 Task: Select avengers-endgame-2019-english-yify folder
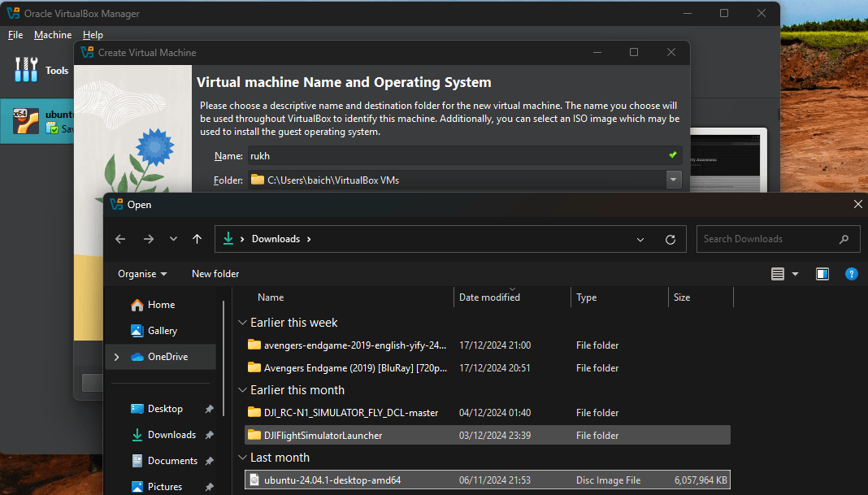(487, 345)
